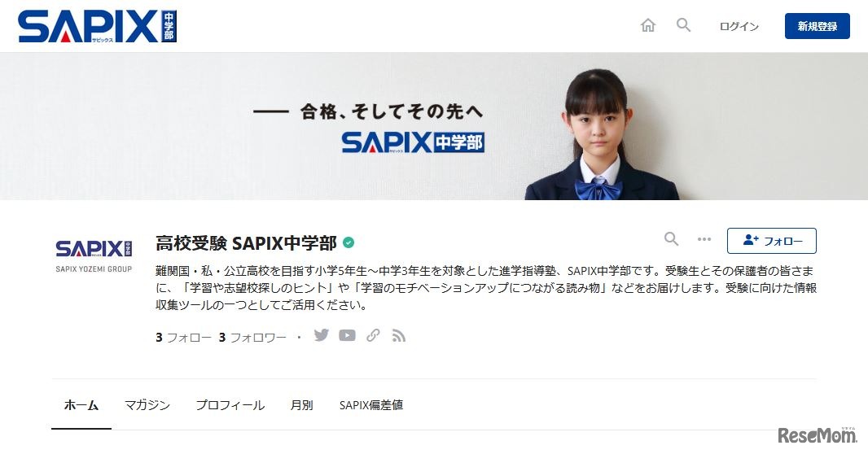This screenshot has width=868, height=454.
Task: Switch to the マガジン tab
Action: [x=147, y=405]
